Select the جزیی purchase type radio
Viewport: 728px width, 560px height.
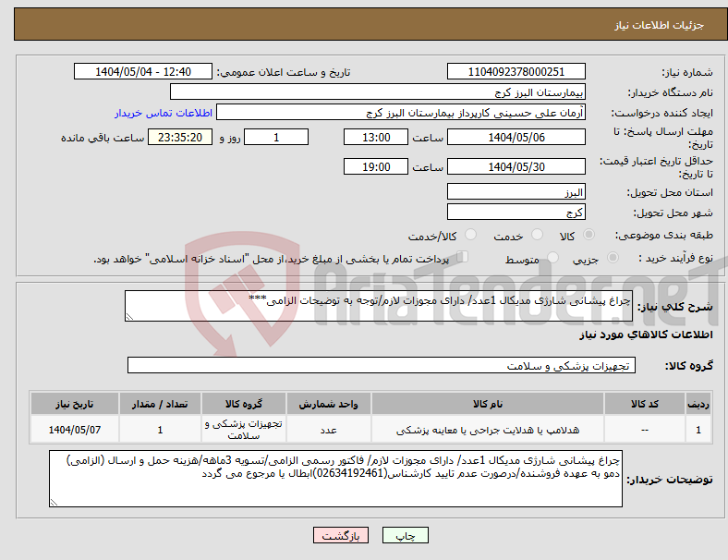(613, 257)
